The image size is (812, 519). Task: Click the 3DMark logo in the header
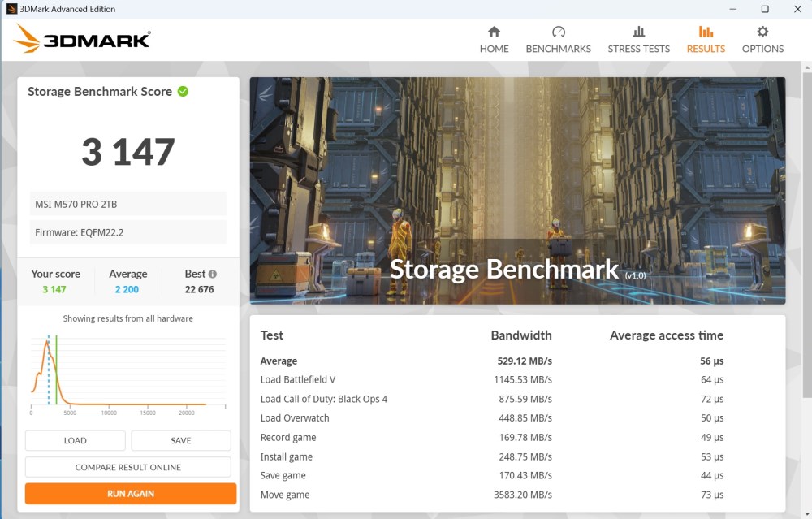[x=82, y=38]
